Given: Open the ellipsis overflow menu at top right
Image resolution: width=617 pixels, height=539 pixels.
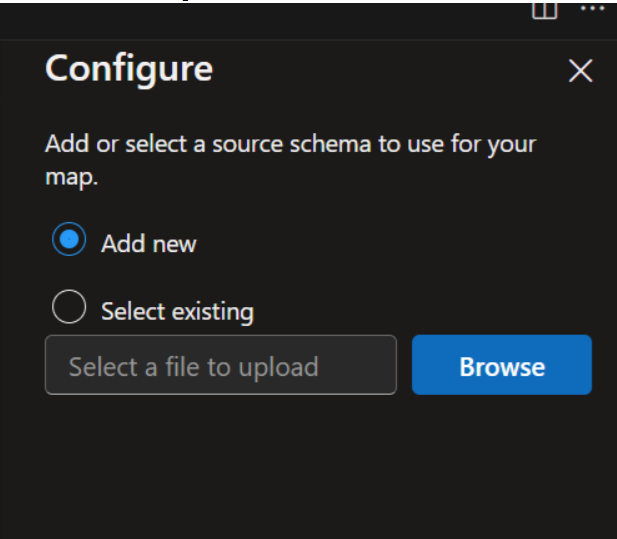Looking at the screenshot, I should click(x=593, y=8).
